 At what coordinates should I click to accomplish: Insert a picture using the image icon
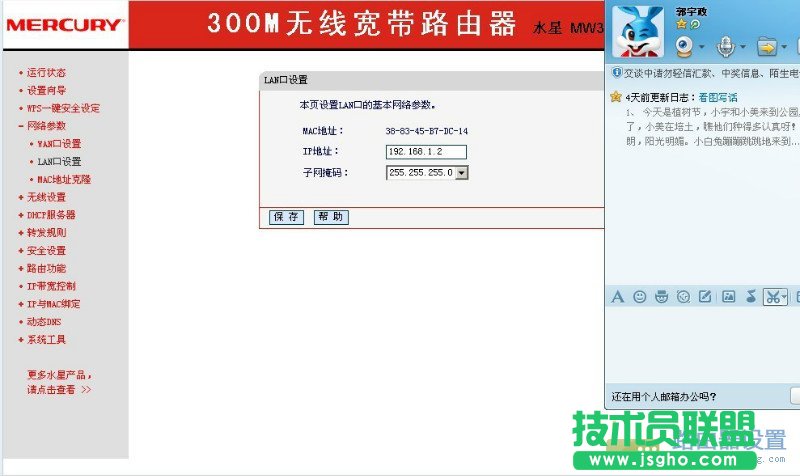click(729, 296)
